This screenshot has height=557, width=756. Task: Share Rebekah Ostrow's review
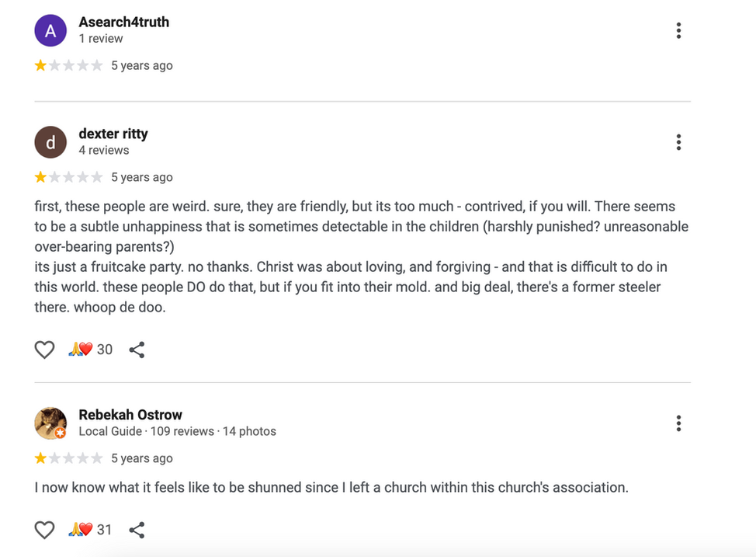pyautogui.click(x=137, y=530)
